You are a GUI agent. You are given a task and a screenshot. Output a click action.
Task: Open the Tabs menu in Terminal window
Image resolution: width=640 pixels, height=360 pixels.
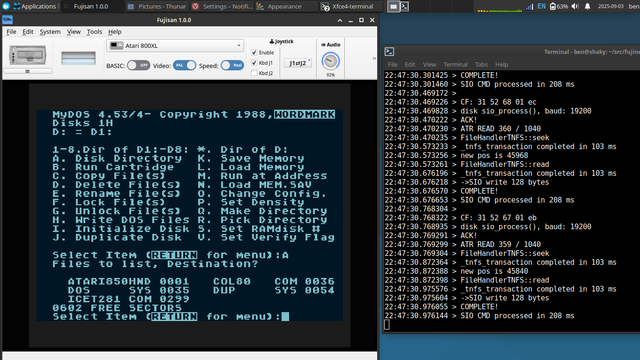click(481, 64)
